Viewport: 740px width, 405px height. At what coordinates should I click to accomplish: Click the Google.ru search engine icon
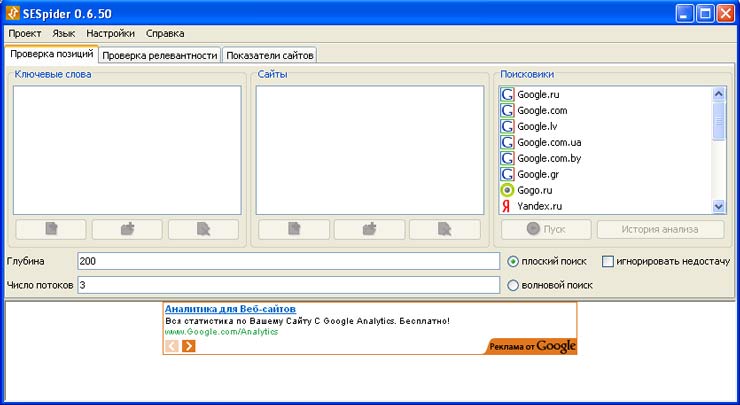(x=507, y=94)
